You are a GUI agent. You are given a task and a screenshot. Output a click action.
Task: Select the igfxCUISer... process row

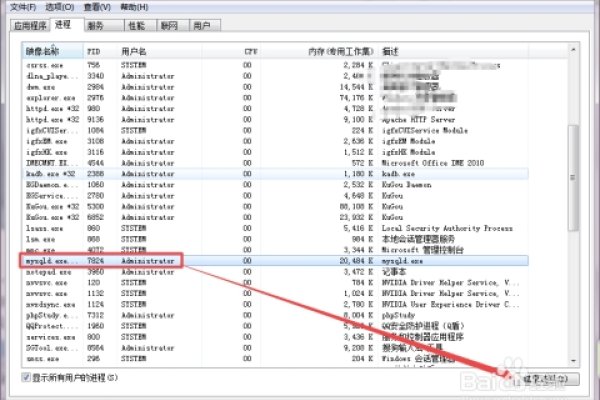coord(276,130)
